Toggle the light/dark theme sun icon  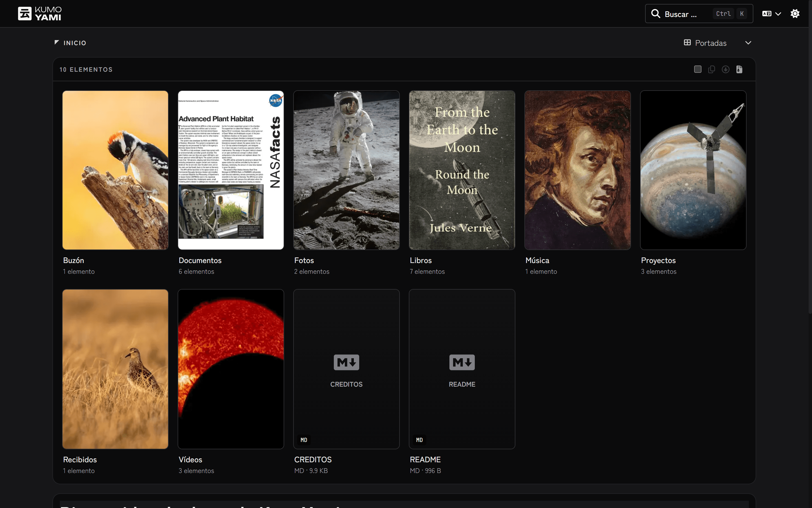tap(795, 14)
